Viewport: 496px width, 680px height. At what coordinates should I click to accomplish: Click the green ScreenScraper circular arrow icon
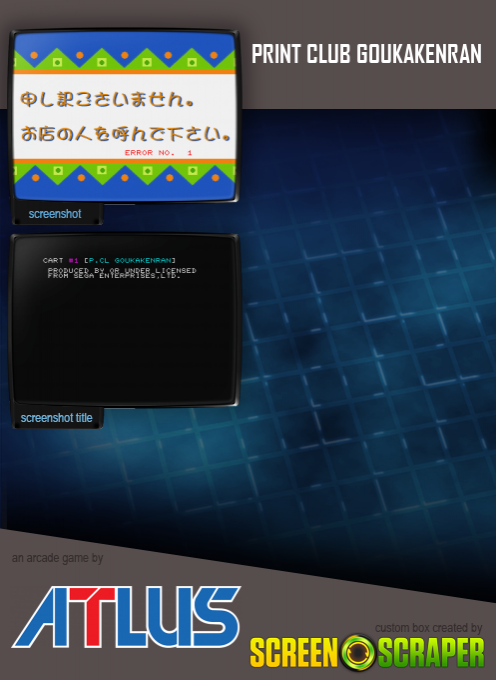358,652
